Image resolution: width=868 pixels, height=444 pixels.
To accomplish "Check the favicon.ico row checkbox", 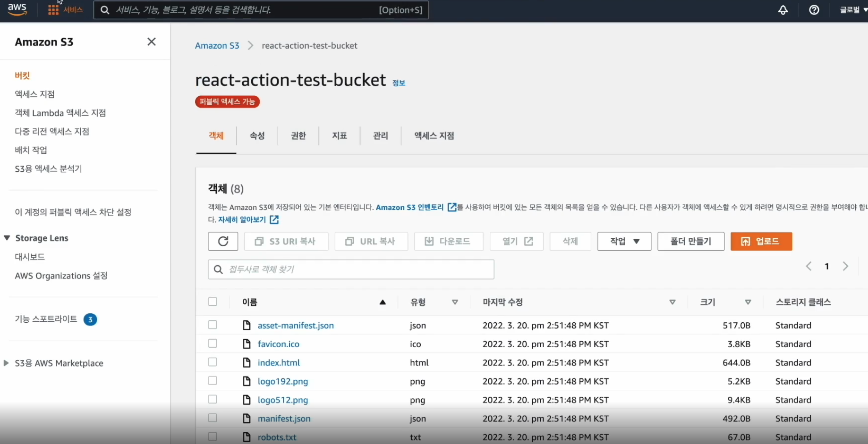I will [x=213, y=343].
